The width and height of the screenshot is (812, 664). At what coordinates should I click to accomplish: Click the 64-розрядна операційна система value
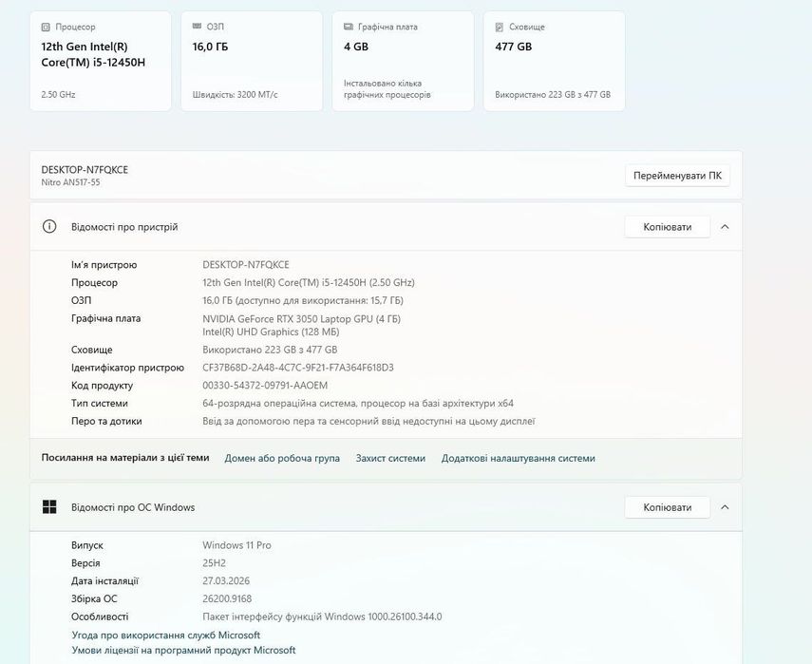coord(358,404)
